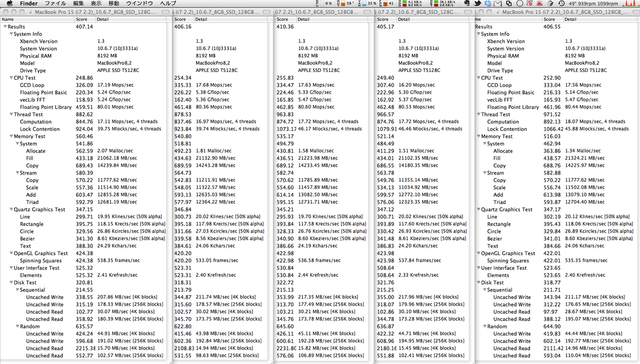Open the Time Machine menu bar icon
The width and height of the screenshot is (640, 364).
[561, 3]
